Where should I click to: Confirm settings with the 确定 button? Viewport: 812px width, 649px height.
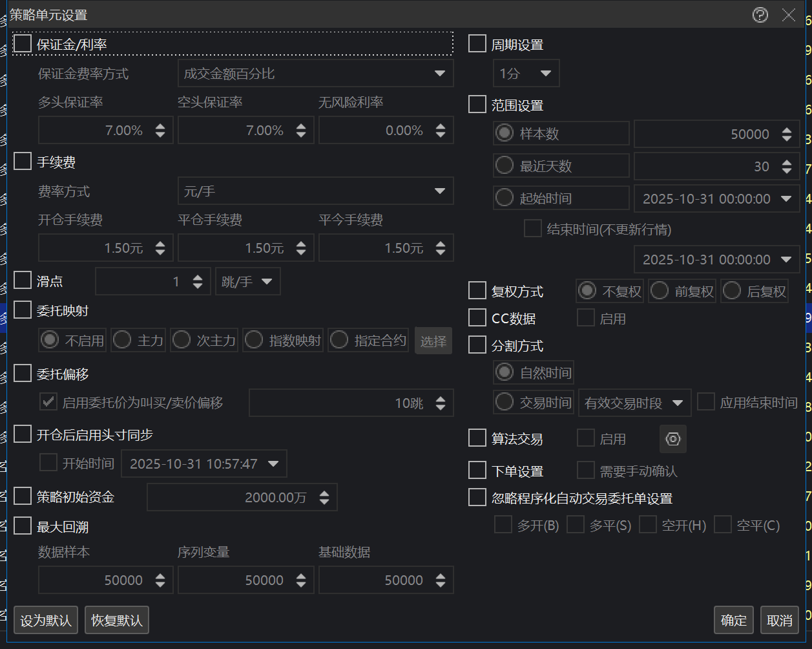pos(734,621)
